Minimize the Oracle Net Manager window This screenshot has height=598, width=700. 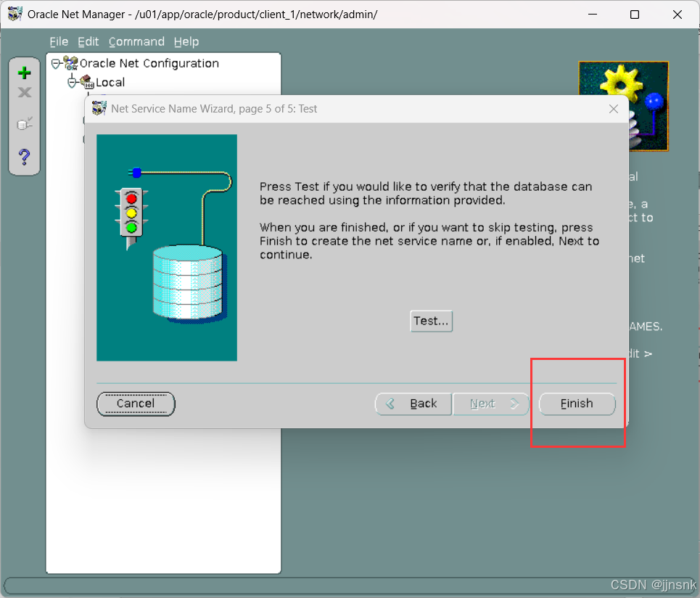click(593, 15)
